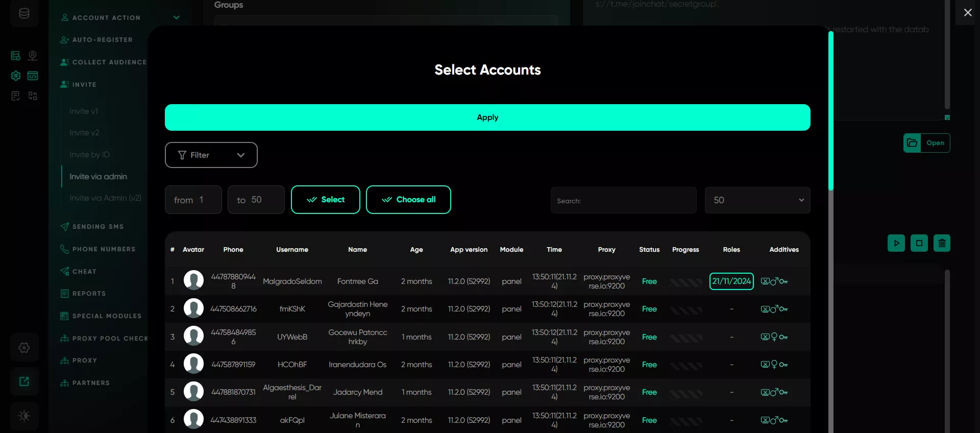Click the checklist document icon in left rail

[x=16, y=96]
